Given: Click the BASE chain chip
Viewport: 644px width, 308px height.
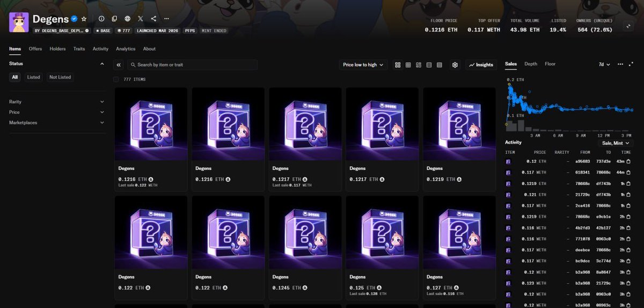Looking at the screenshot, I should coord(103,31).
